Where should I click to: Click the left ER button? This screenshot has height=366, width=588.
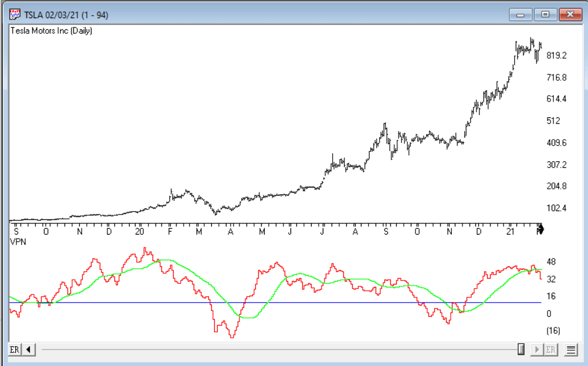coord(15,350)
